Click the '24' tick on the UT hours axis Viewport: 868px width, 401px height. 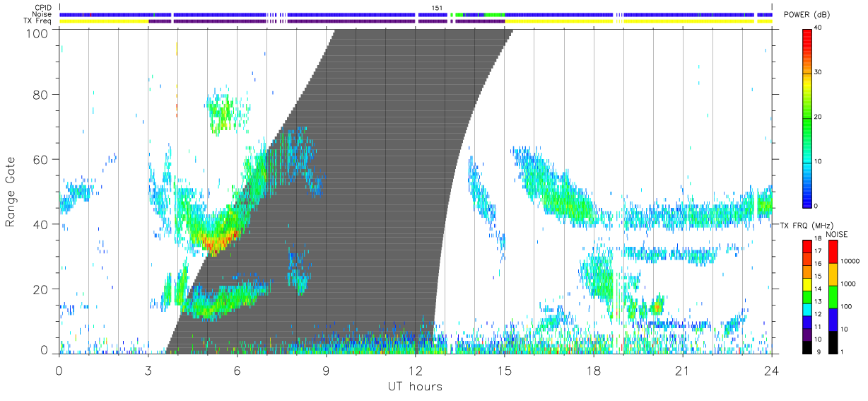pos(771,370)
